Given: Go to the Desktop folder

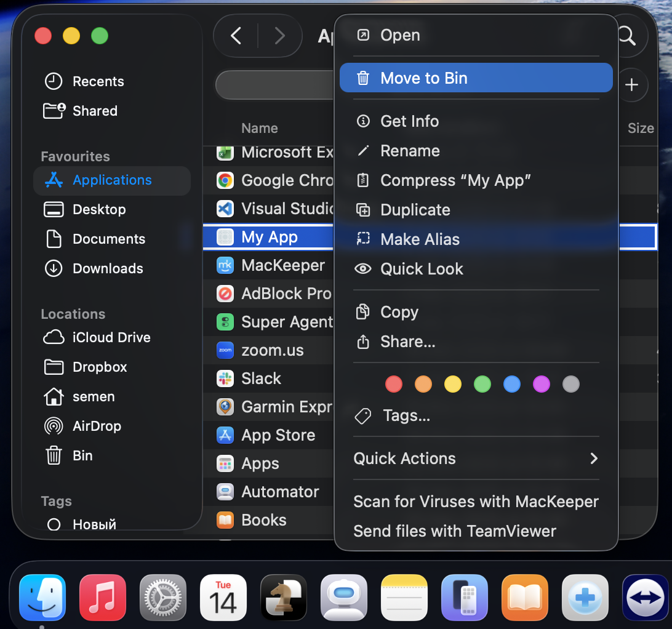Looking at the screenshot, I should point(85,210).
